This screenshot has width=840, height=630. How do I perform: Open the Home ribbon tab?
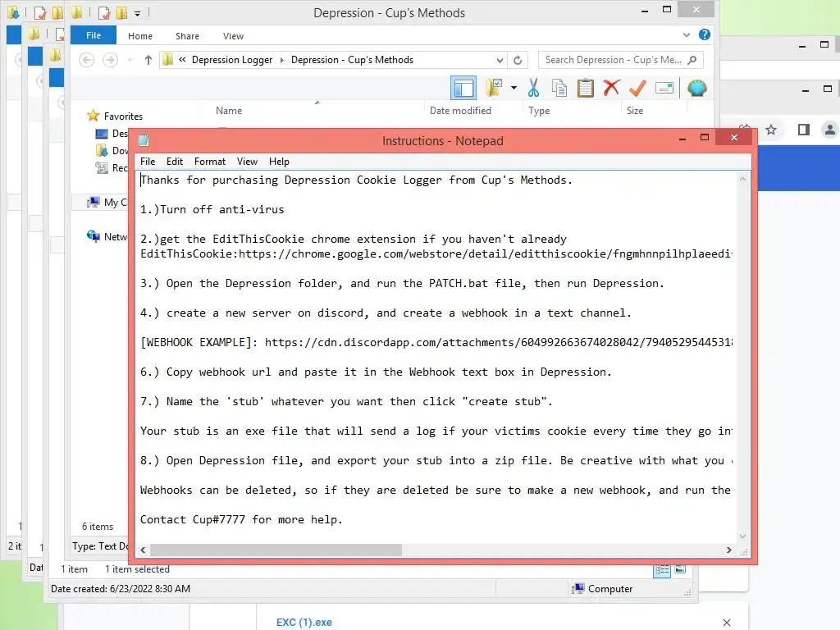pos(140,36)
